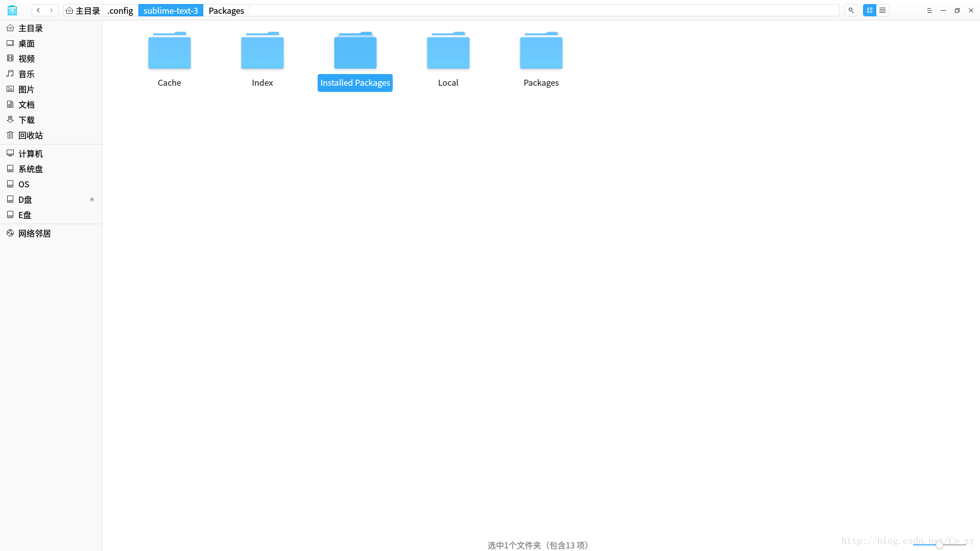Navigate to Packages breadcrumb

[226, 10]
